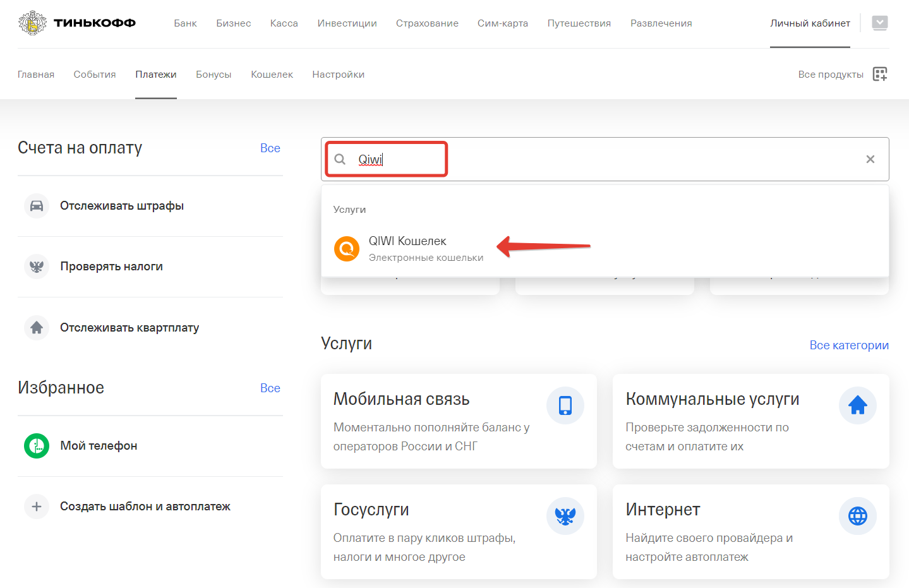Screen dimensions: 909x588
Task: Open Отслеживать квартплату
Action: [150, 328]
